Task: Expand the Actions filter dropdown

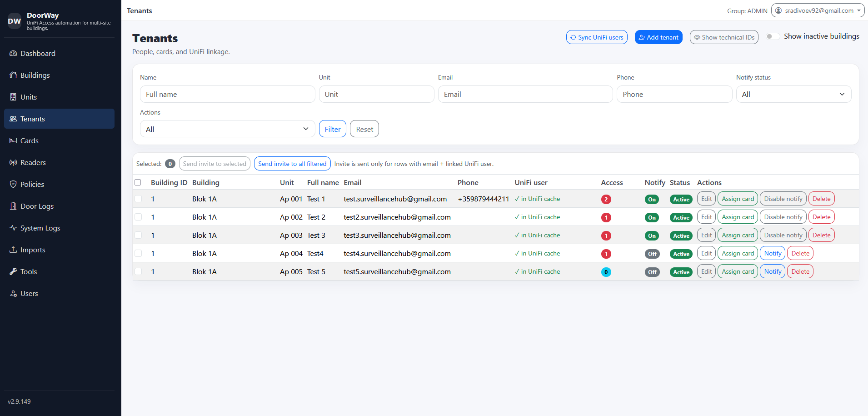Action: pos(227,129)
